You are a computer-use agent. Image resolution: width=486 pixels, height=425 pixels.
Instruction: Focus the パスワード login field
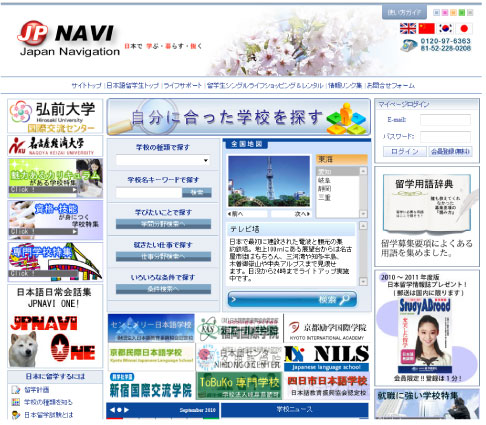tap(445, 137)
